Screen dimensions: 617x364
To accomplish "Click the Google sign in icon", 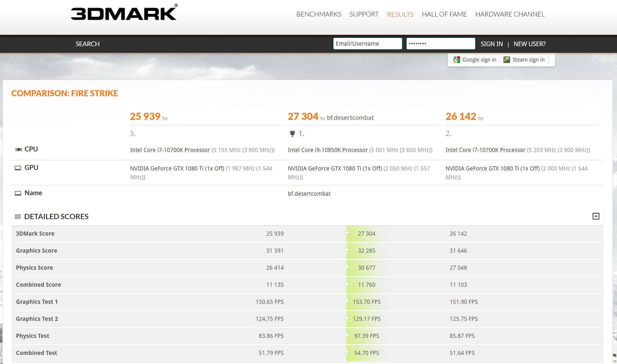I will (x=456, y=60).
